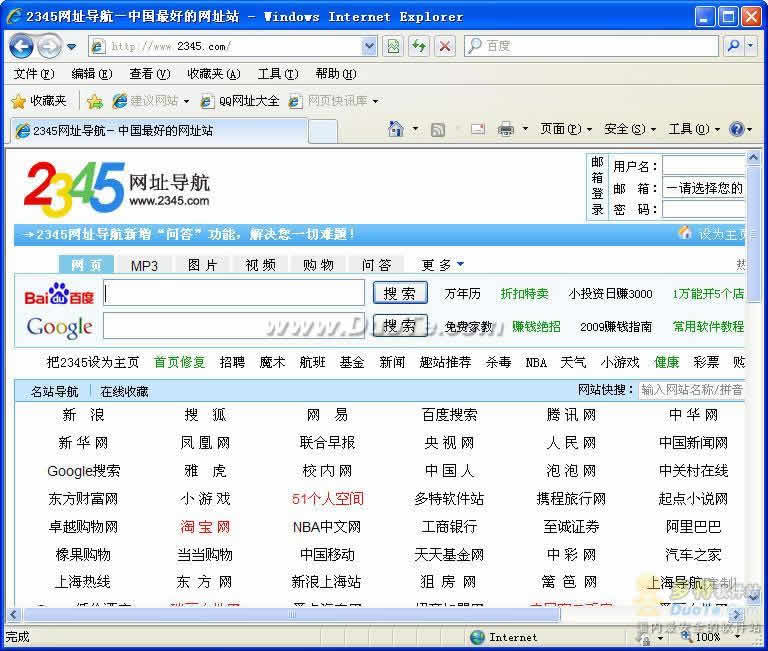
Task: Click the 用户名 input field
Action: tap(703, 166)
